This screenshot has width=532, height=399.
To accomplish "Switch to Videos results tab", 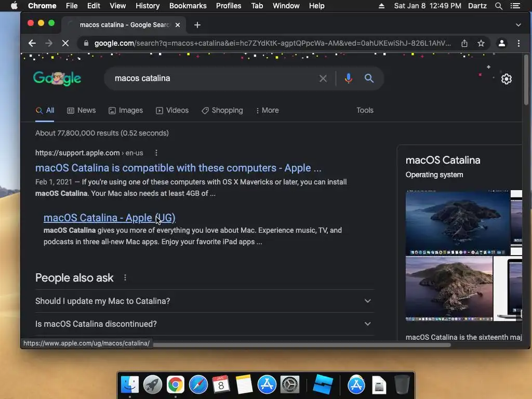I will pos(172,110).
